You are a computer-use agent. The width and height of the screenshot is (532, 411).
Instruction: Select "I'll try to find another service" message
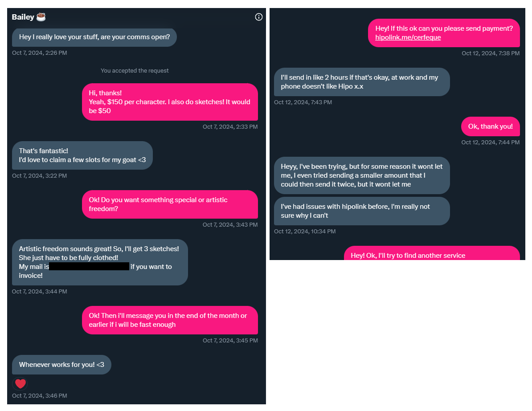point(431,254)
